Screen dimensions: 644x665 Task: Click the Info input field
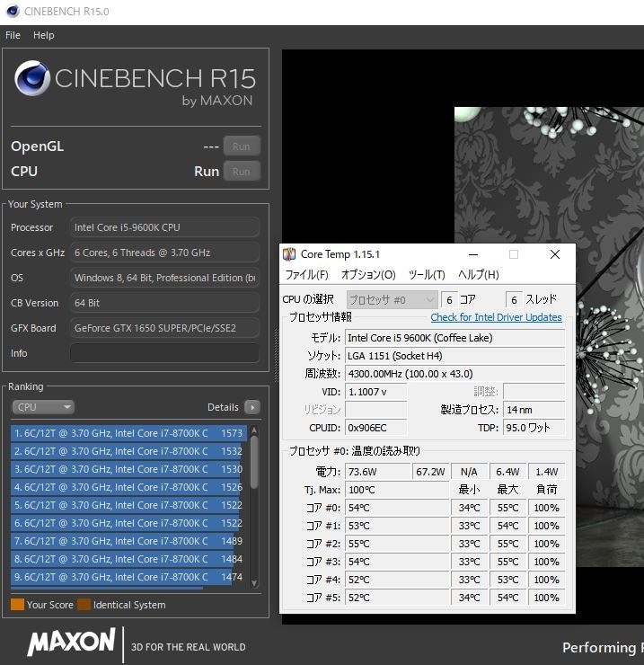164,353
